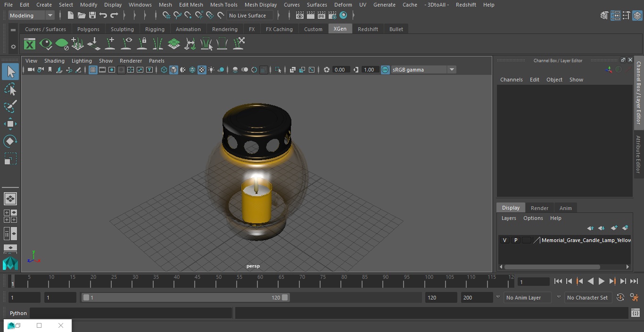
Task: Click the snap to grid magnet icon
Action: click(166, 16)
